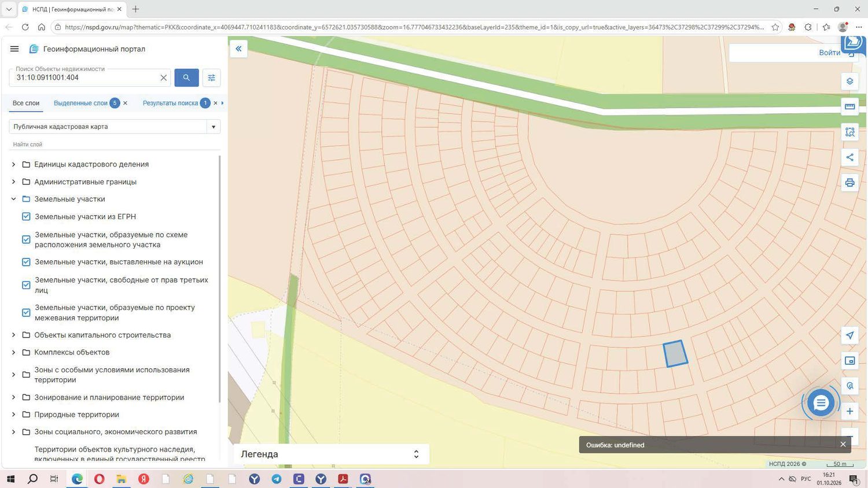Print the map
This screenshot has width=868, height=488.
click(x=849, y=183)
